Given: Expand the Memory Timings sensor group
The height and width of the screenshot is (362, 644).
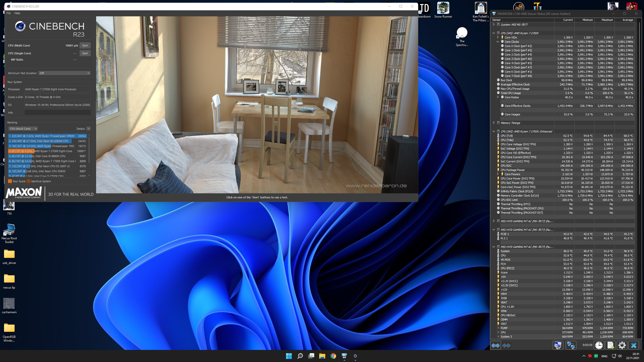Looking at the screenshot, I should click(x=494, y=123).
